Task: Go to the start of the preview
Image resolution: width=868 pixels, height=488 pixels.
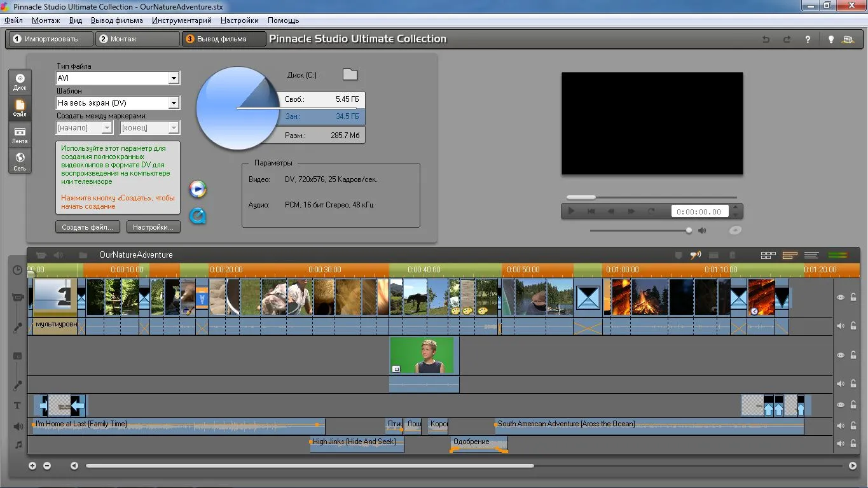Action: 591,211
